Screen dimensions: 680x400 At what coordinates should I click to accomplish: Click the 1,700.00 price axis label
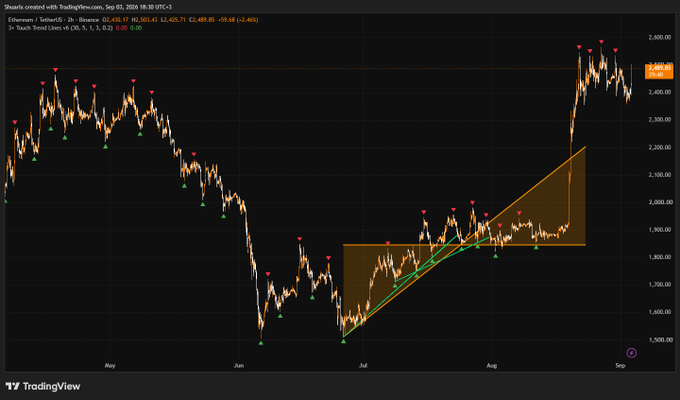click(660, 285)
